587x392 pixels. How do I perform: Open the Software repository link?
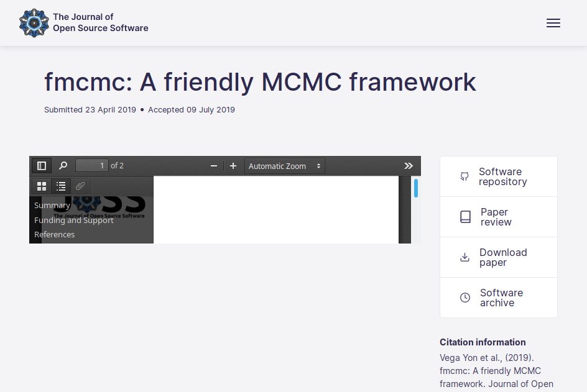499,176
